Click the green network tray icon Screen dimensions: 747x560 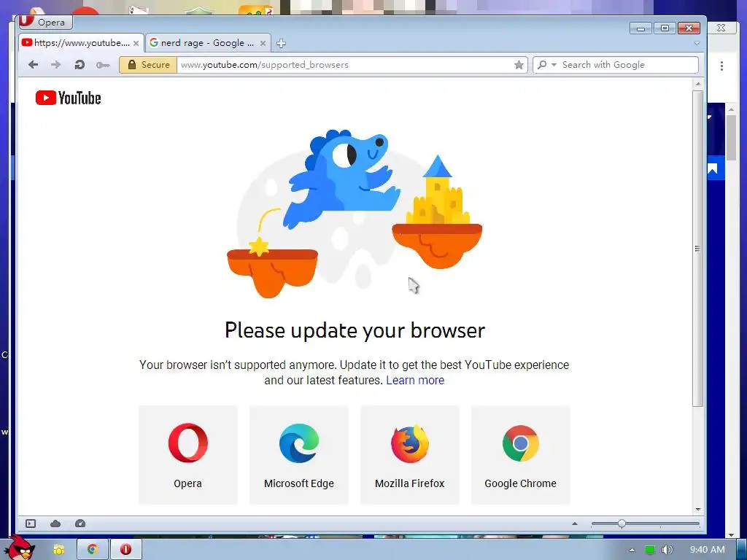coord(649,550)
